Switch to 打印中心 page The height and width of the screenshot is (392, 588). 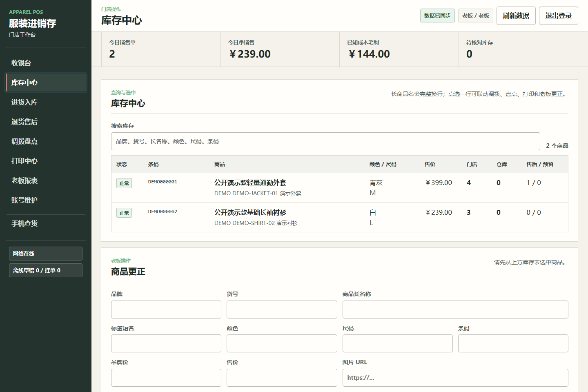[x=46, y=161]
